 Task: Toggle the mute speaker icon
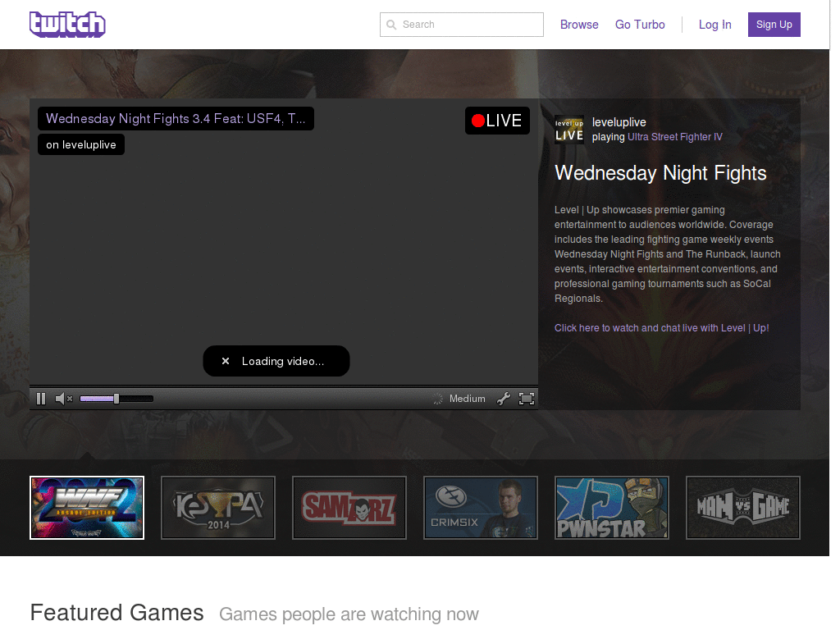click(x=64, y=399)
